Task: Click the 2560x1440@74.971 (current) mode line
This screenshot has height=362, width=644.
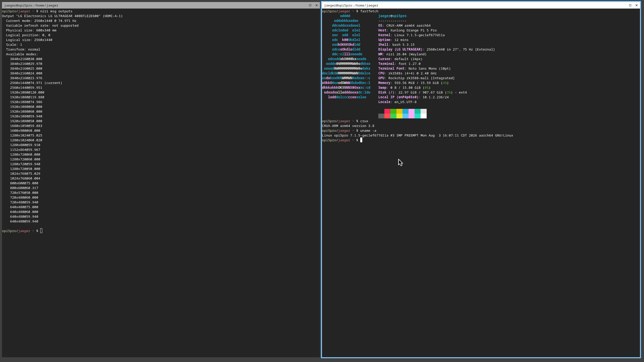Action: click(36, 83)
